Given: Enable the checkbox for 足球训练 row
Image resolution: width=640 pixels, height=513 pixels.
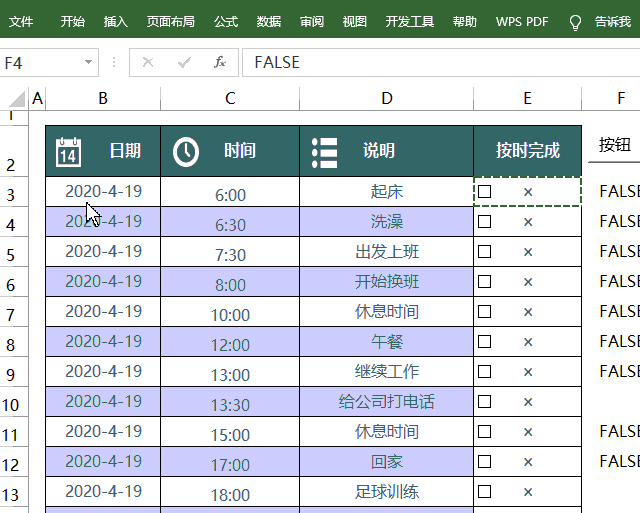Looking at the screenshot, I should pyautogui.click(x=484, y=491).
